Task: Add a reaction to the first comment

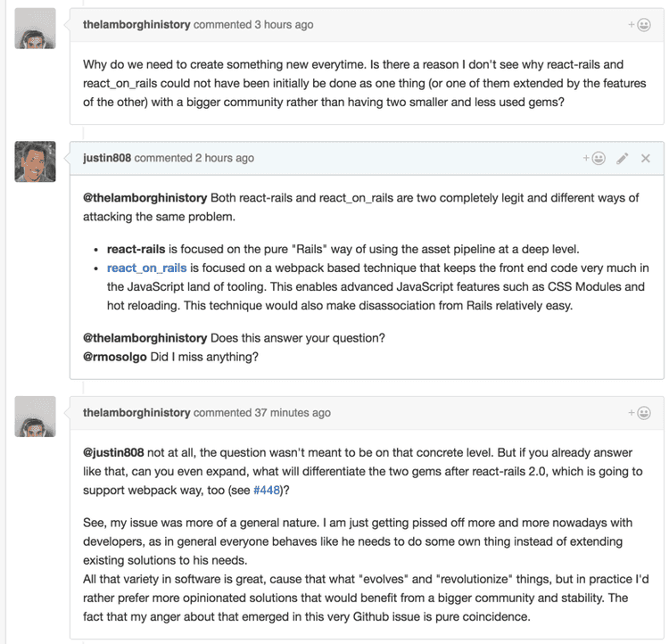Action: coord(639,25)
